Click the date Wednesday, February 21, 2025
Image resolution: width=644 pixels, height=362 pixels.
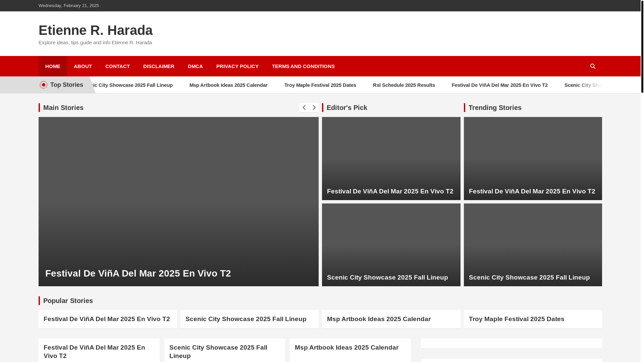click(69, 6)
